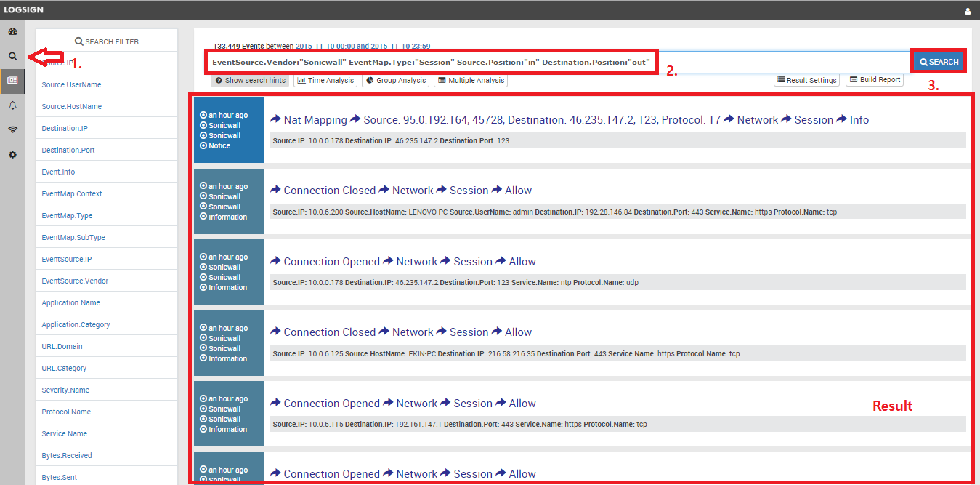Choose the EventSource.Vendor filter
Viewport: 980px width, 485px height.
pos(75,281)
